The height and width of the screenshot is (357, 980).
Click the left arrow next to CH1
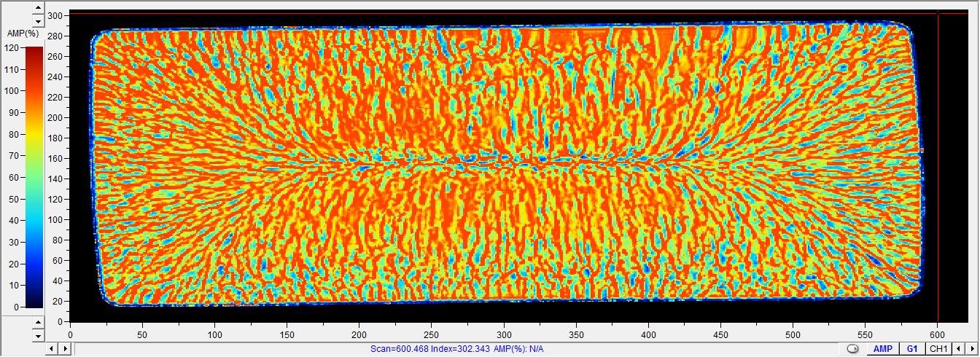coord(958,349)
